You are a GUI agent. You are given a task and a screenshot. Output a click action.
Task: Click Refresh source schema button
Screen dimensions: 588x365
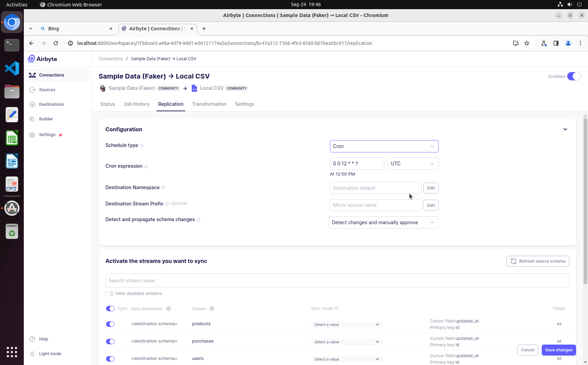coord(537,261)
